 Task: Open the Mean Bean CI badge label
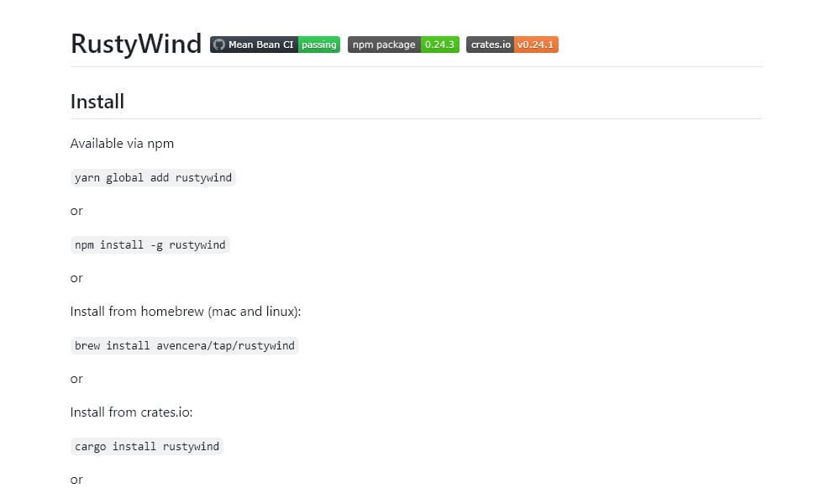[x=260, y=45]
